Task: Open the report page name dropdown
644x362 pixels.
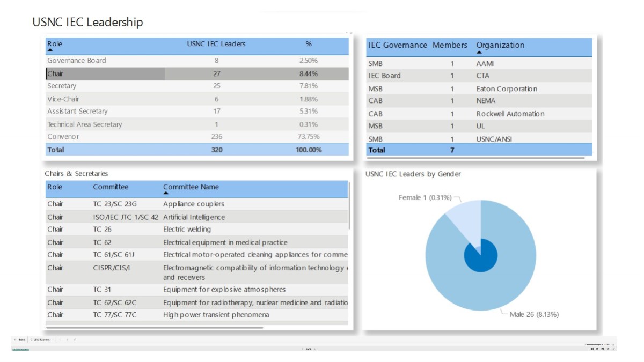Action: coord(42,339)
